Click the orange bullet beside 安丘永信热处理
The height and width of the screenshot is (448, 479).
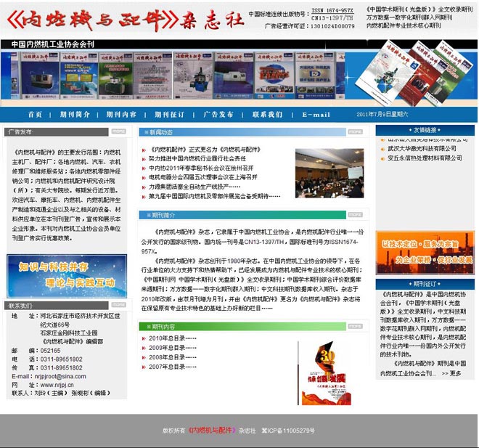click(382, 158)
